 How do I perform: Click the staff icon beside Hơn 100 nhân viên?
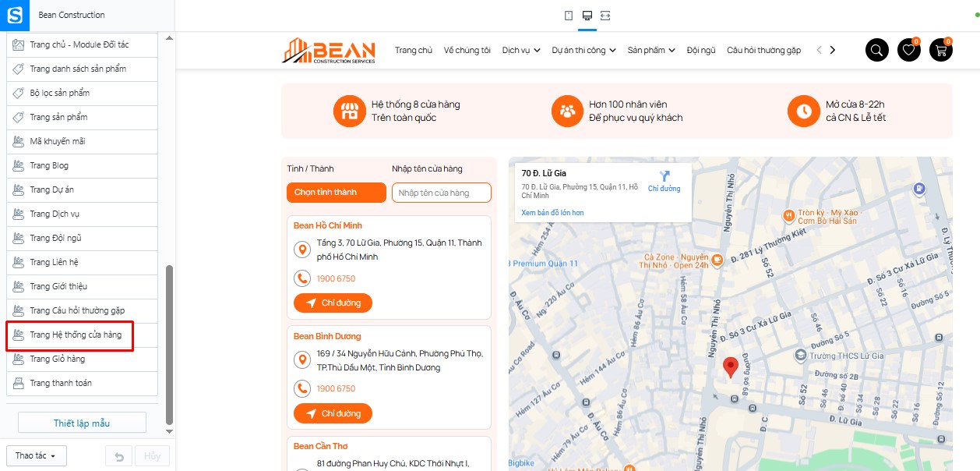(x=567, y=111)
